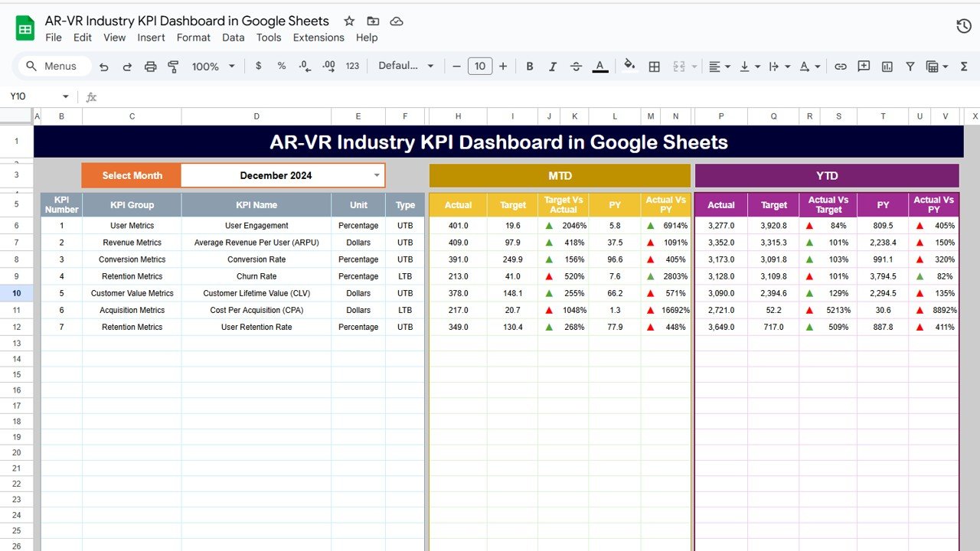980x551 pixels.
Task: Open the more number formats 123 menu
Action: click(352, 67)
